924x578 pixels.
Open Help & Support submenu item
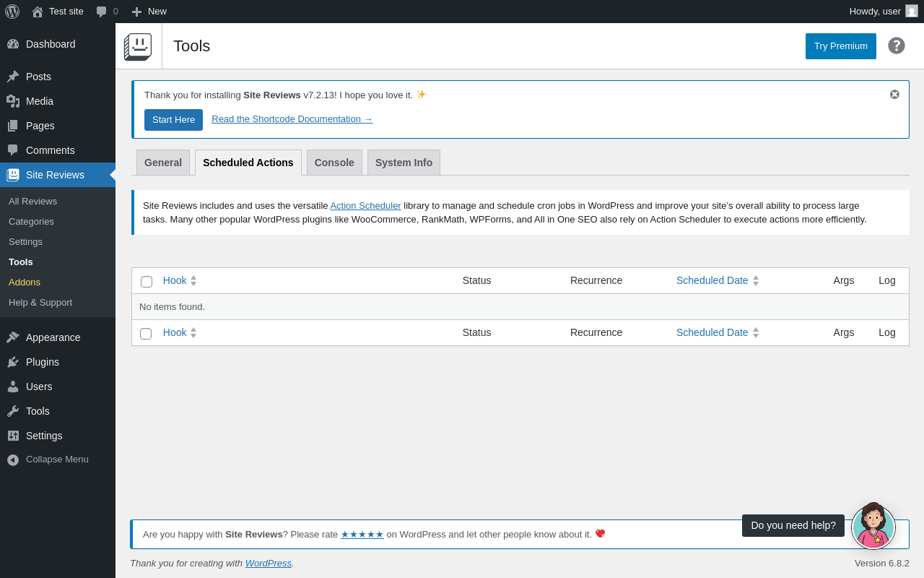tap(40, 302)
